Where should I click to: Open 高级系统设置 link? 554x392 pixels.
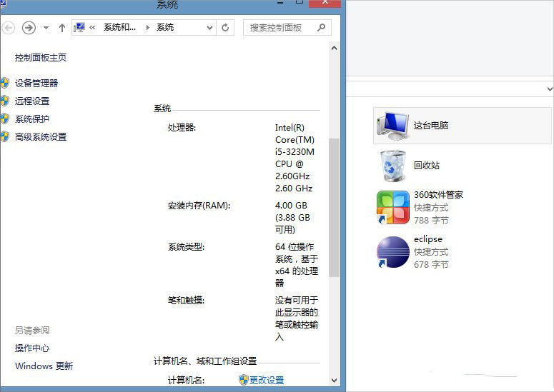41,137
